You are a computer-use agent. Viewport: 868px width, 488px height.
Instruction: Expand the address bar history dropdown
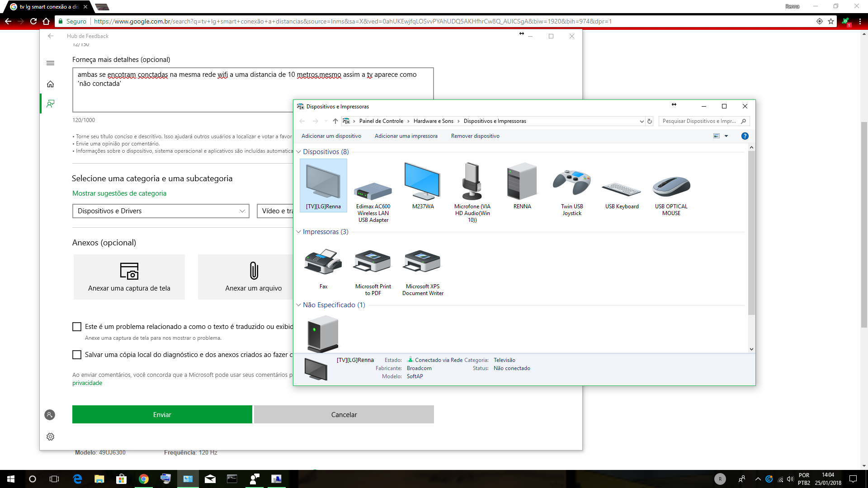(642, 121)
